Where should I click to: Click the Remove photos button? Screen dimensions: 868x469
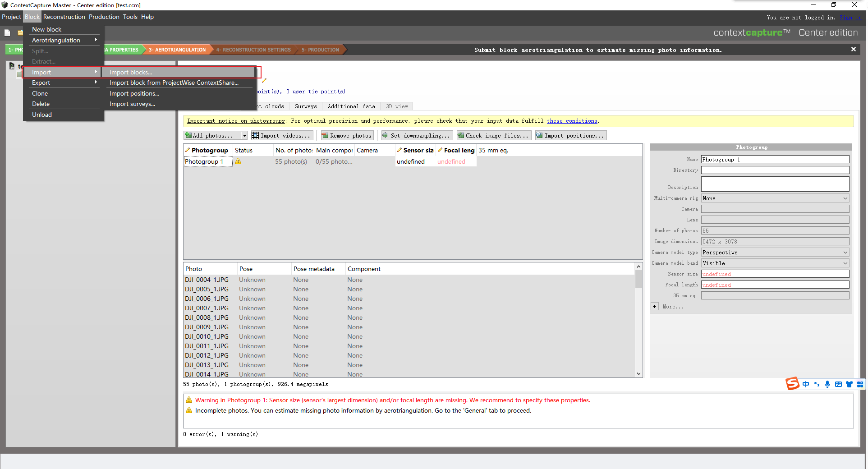pos(347,135)
